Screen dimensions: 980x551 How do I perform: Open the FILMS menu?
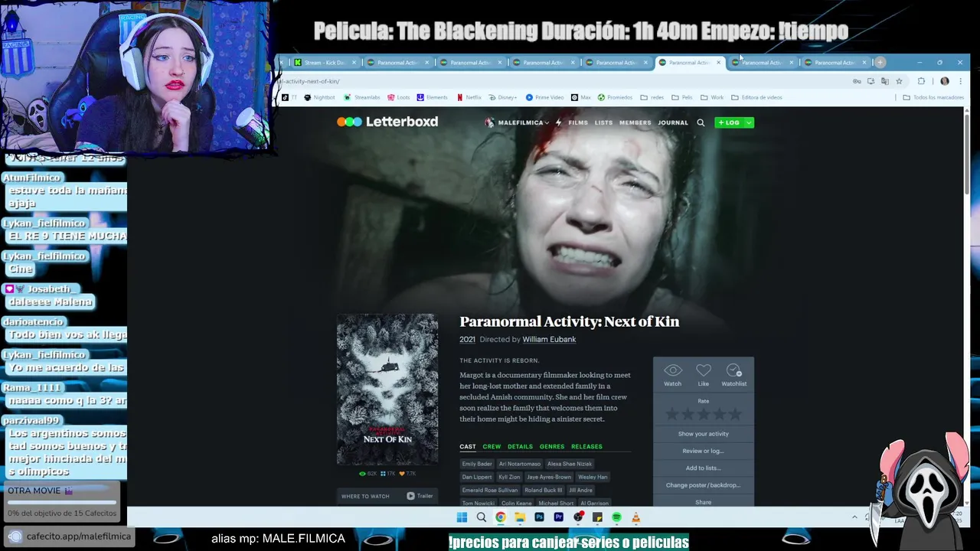pyautogui.click(x=578, y=122)
